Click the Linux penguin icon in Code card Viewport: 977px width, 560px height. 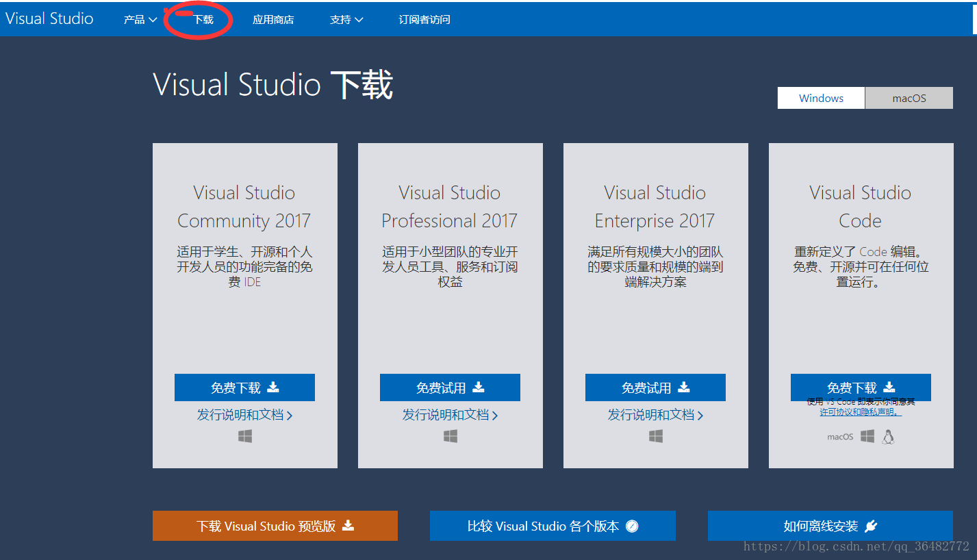888,437
